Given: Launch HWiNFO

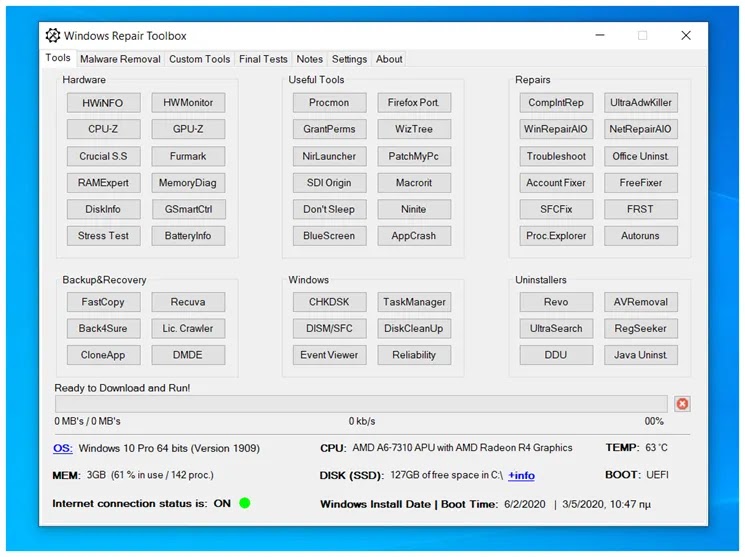Looking at the screenshot, I should [104, 103].
